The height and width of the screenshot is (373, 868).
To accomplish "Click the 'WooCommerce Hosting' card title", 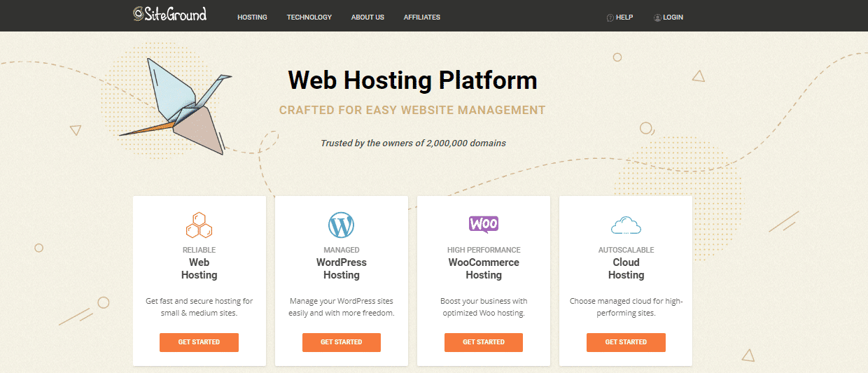I will point(484,269).
